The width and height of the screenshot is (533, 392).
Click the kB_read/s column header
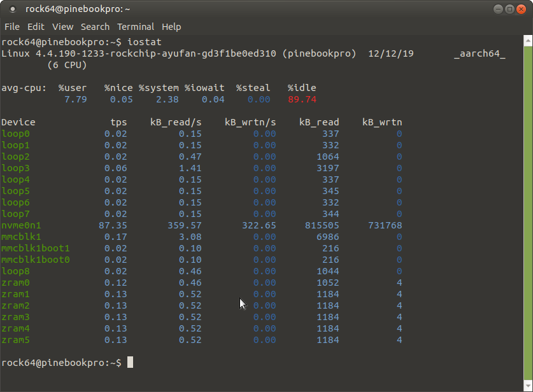click(x=176, y=122)
